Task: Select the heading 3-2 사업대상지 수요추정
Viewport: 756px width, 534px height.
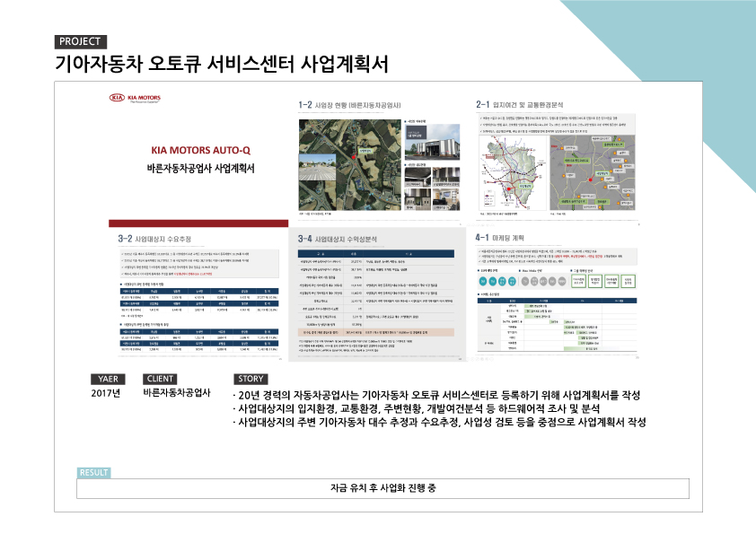Action: (x=154, y=239)
